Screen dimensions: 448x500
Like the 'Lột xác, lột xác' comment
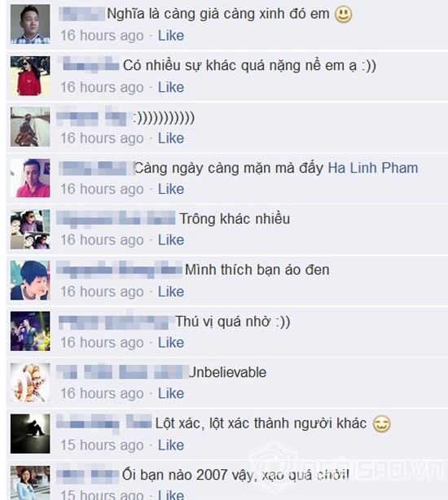(171, 445)
